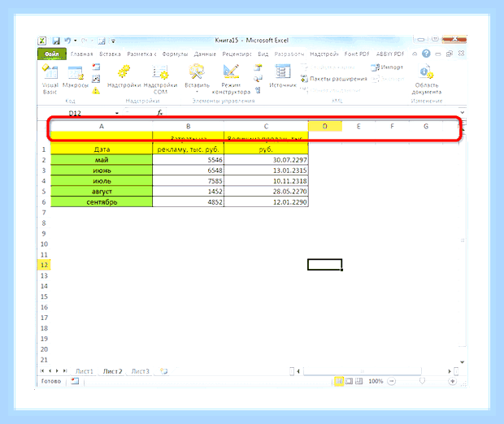Click cell containing май
Image resolution: width=504 pixels, height=424 pixels.
102,160
